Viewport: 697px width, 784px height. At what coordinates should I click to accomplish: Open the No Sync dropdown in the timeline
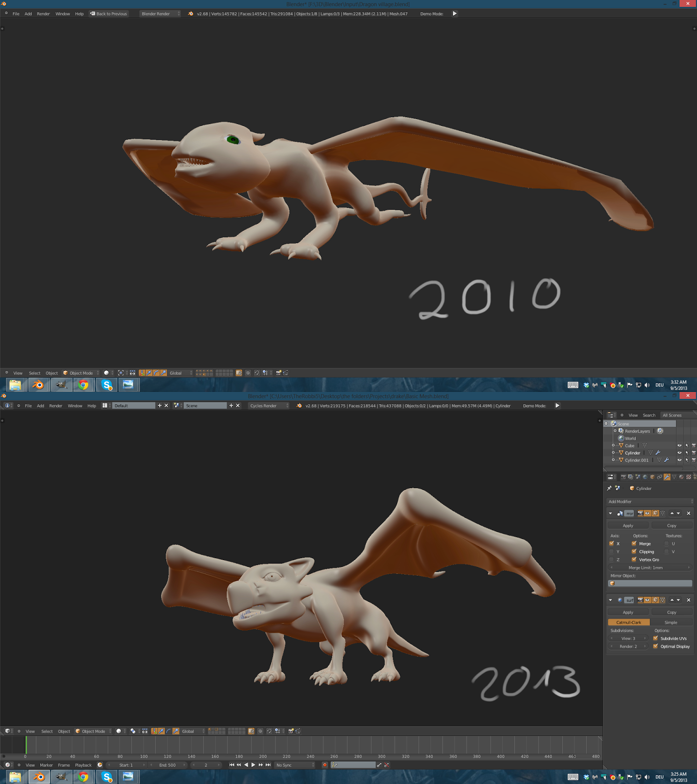point(295,765)
